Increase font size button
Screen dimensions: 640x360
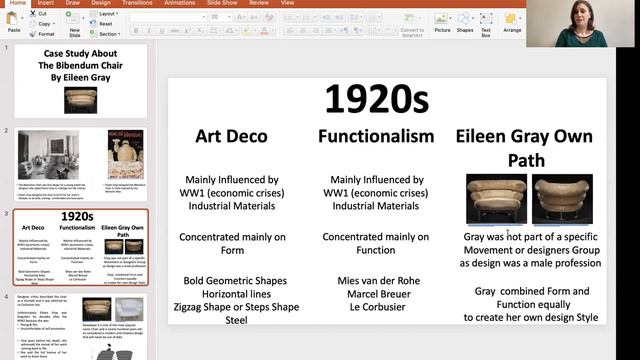[x=241, y=17]
